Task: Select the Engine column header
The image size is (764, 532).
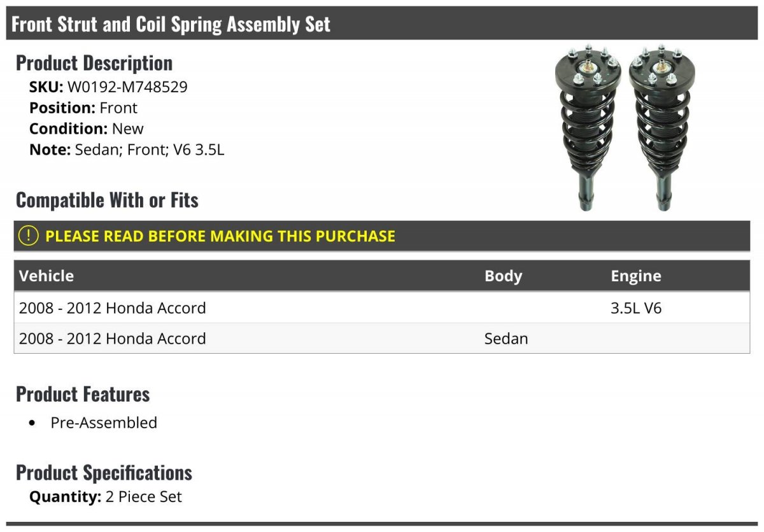Action: tap(636, 276)
